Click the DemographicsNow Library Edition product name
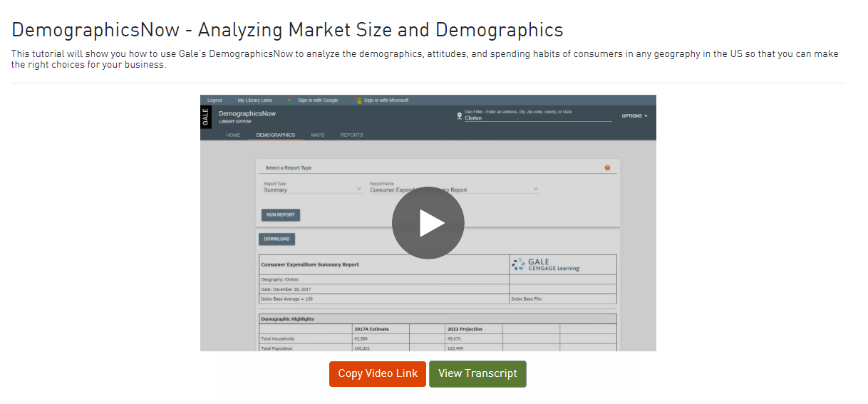 coord(247,117)
